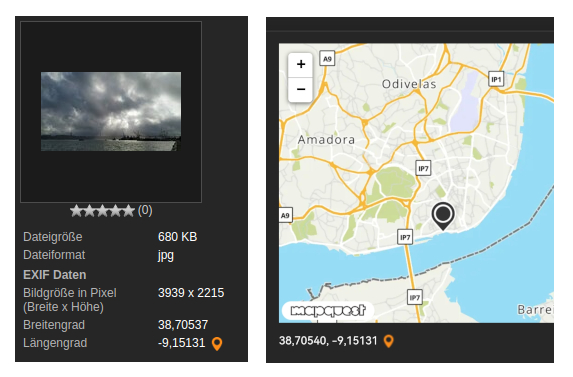Click the IP7 badge near the map center

point(423,168)
